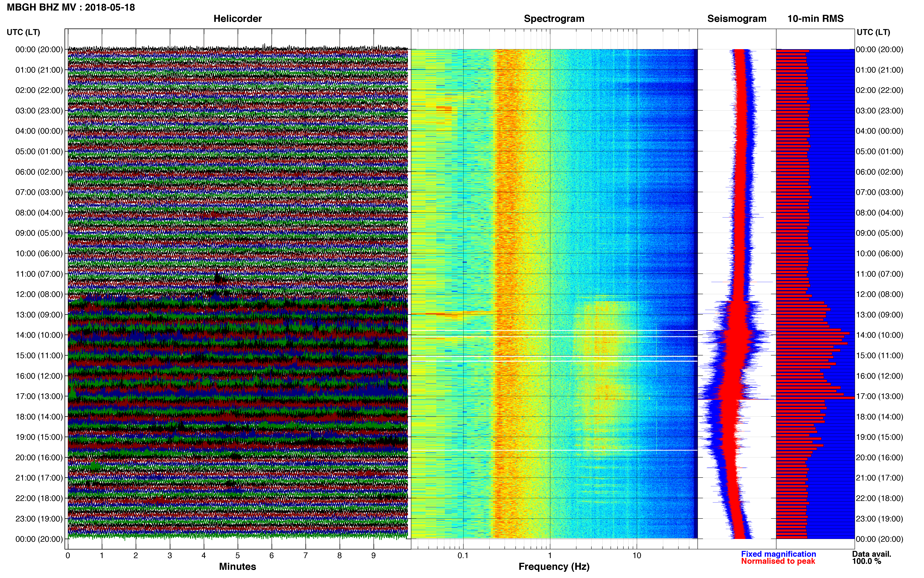Image resolution: width=924 pixels, height=578 pixels.
Task: Click the UTC (LT) label beside the RMS panel
Action: pyautogui.click(x=873, y=32)
